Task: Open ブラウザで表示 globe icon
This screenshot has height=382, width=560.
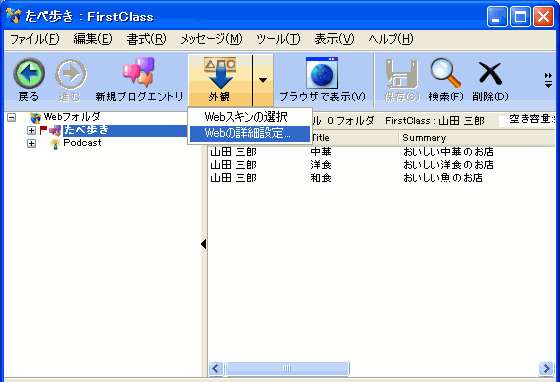Action: [x=322, y=73]
